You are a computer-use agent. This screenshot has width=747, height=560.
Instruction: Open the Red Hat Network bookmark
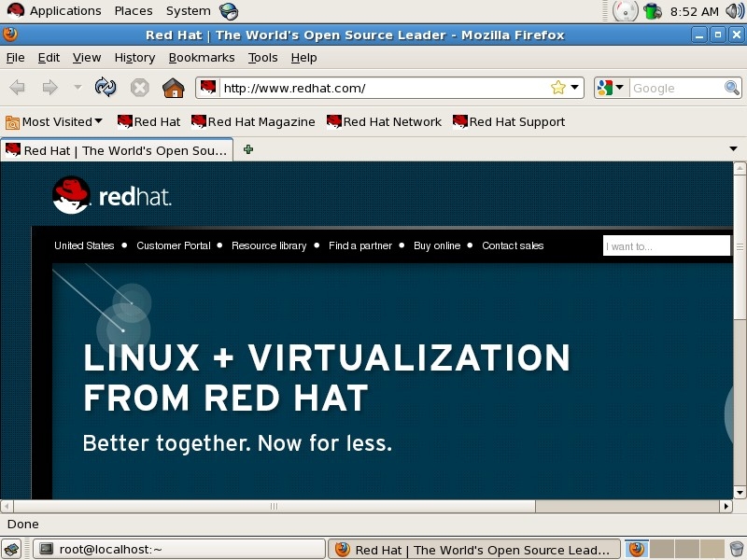click(x=384, y=122)
